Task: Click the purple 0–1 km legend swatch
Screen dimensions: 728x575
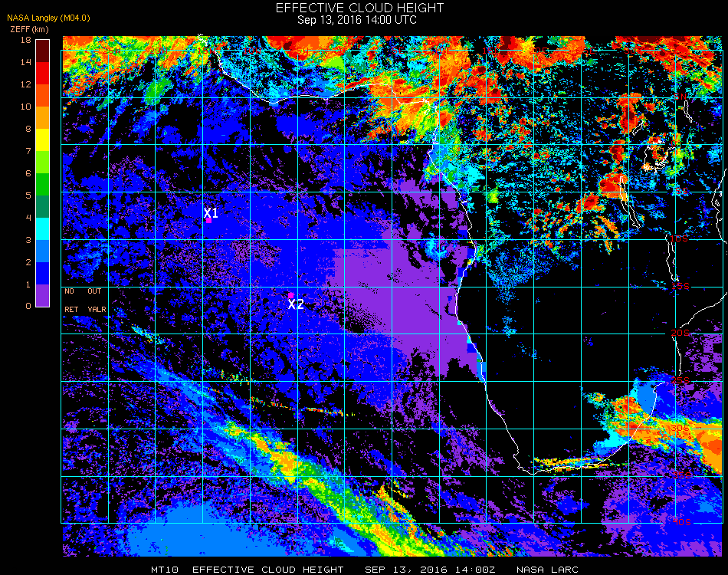Action: tap(42, 295)
